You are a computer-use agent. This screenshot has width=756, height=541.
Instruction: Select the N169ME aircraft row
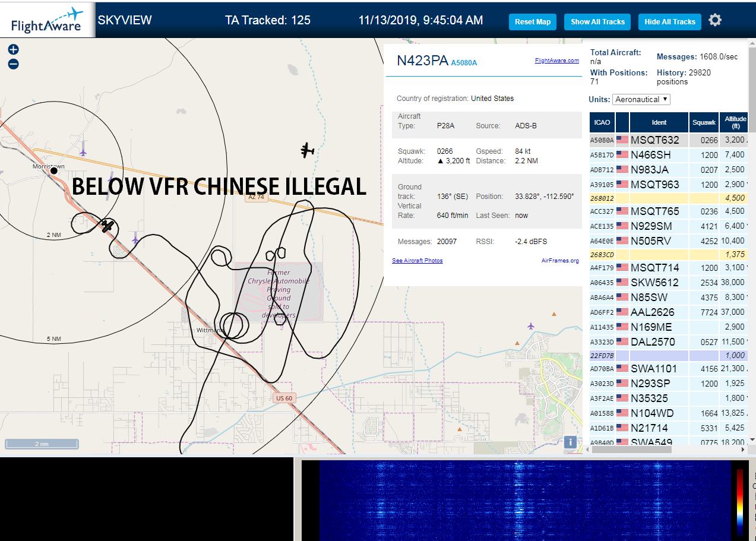pyautogui.click(x=669, y=327)
